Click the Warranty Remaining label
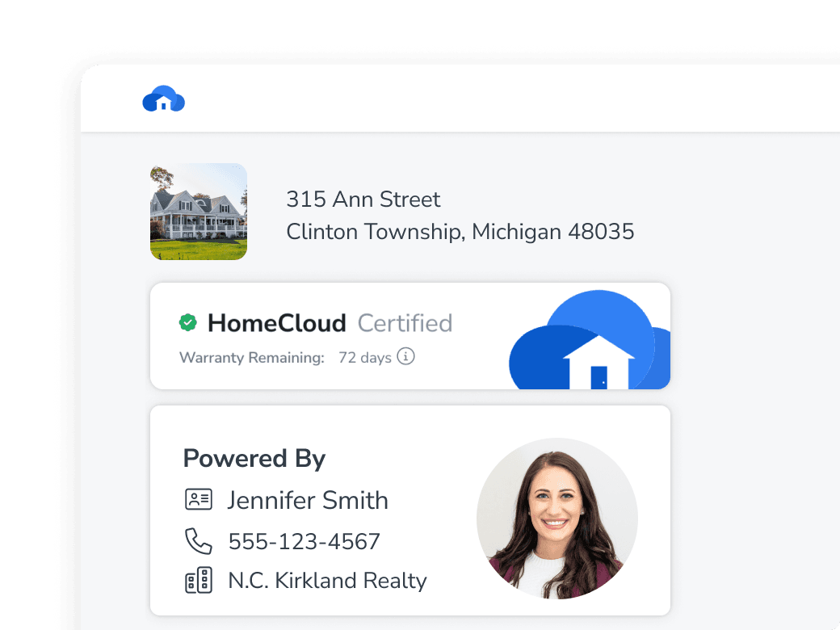Screen dimensions: 840x630 [x=252, y=357]
